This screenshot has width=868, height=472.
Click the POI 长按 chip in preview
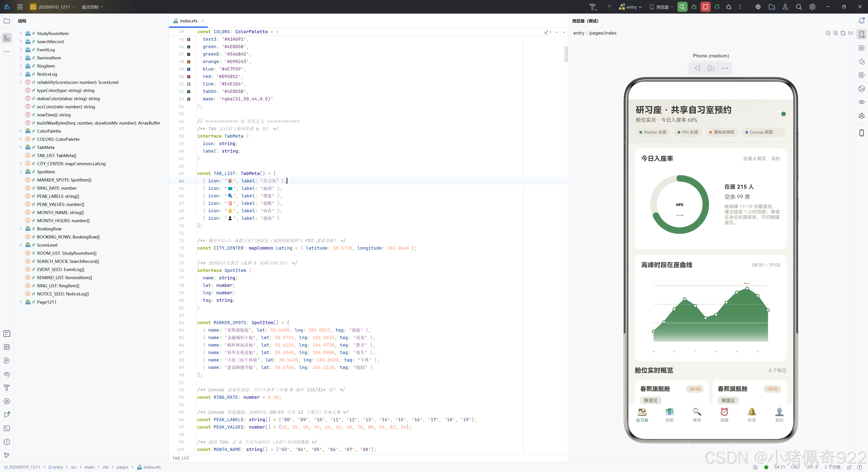click(x=687, y=132)
